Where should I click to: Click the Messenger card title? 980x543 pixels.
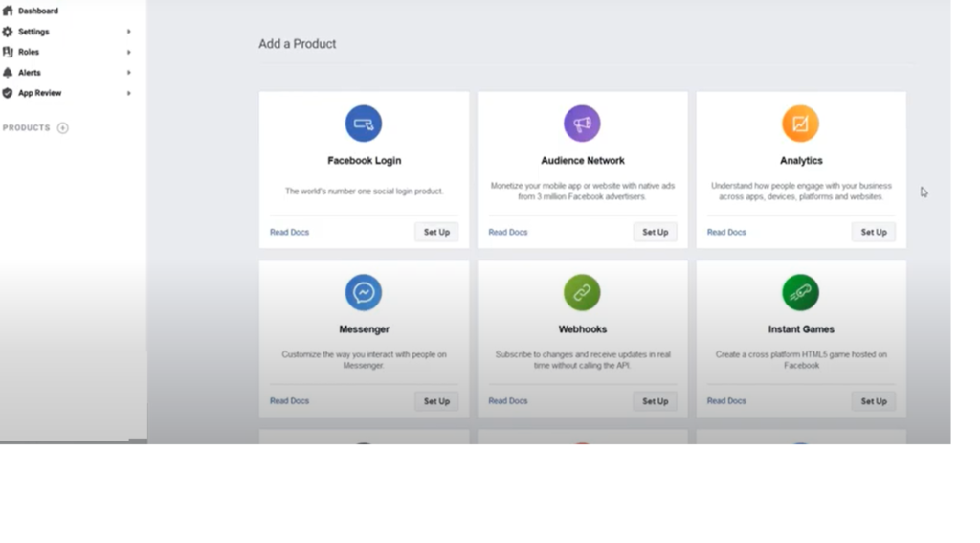(x=364, y=329)
